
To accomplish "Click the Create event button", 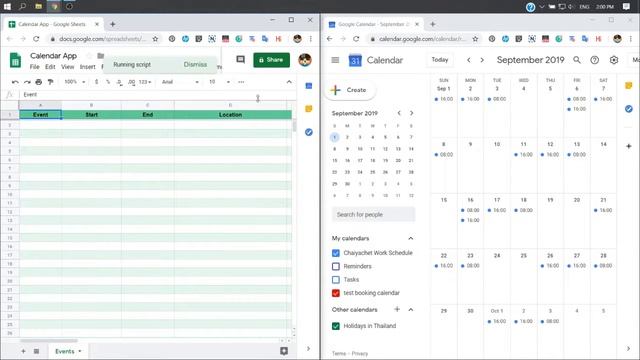I will (x=350, y=90).
